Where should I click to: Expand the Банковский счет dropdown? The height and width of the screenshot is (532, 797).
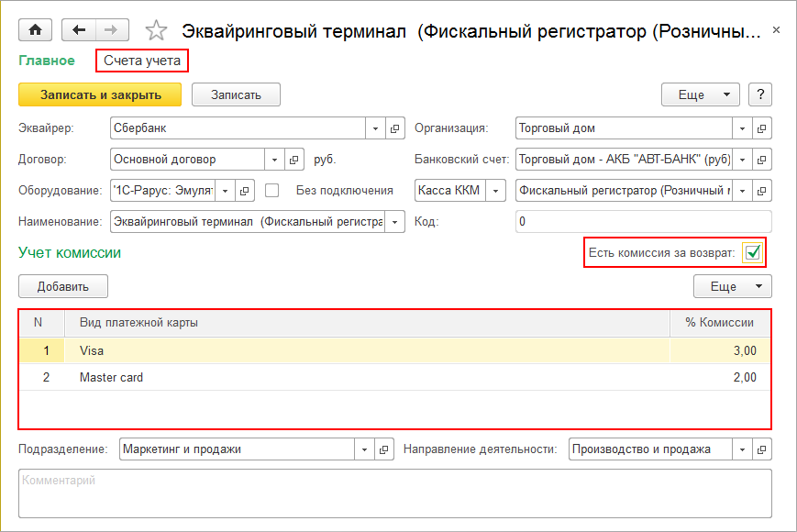742,160
